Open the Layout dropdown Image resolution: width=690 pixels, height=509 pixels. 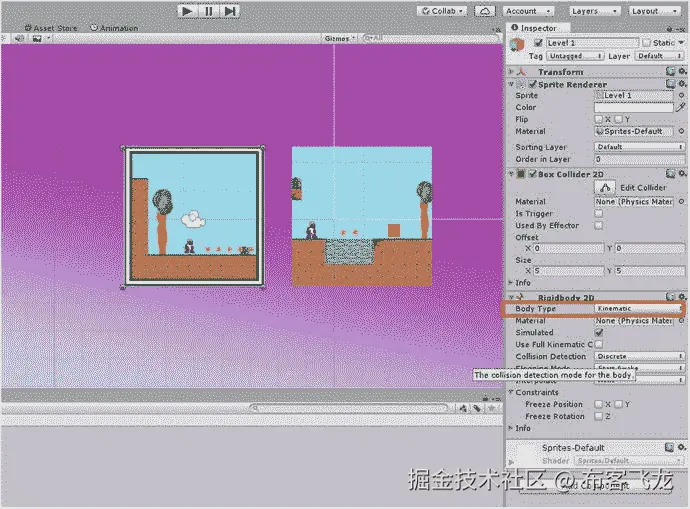click(655, 11)
